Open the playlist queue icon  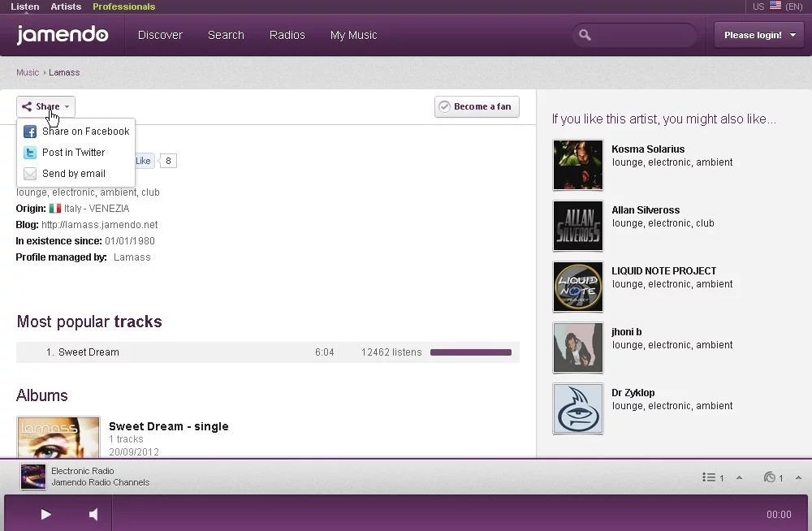pos(709,477)
